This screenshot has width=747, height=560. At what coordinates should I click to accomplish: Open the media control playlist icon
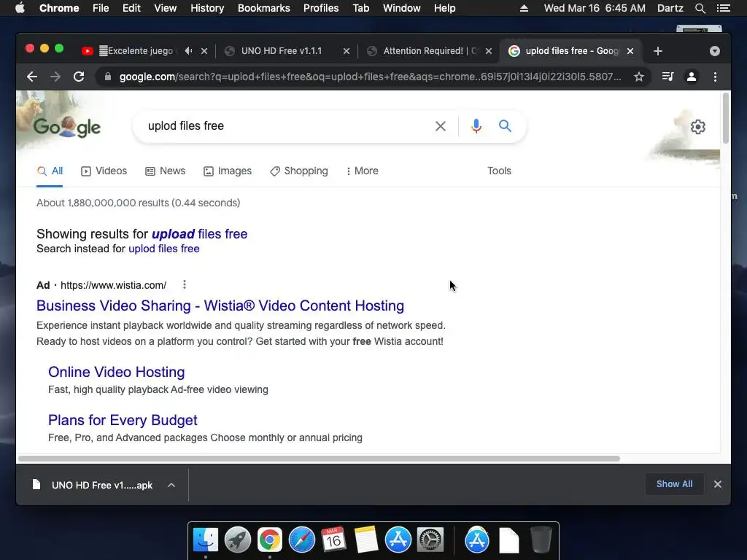[667, 77]
